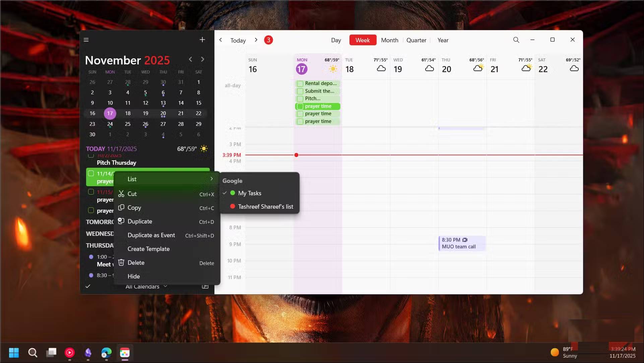Toggle checkbox of 11/15 prayer task
The image size is (644, 363).
click(x=91, y=192)
